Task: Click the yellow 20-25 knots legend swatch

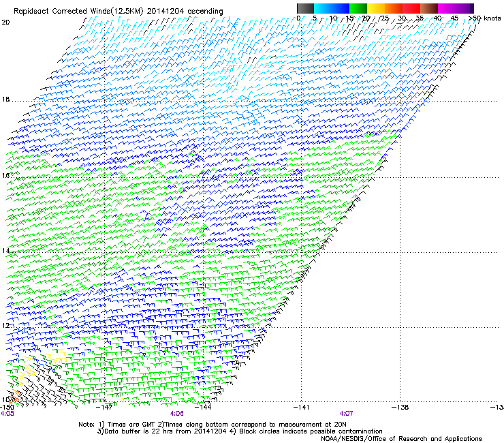Action: (376, 8)
